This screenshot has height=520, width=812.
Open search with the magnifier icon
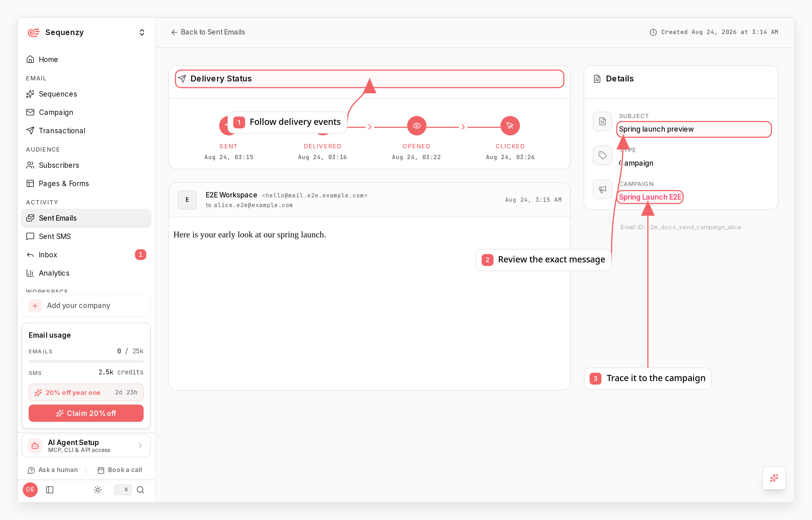(140, 490)
